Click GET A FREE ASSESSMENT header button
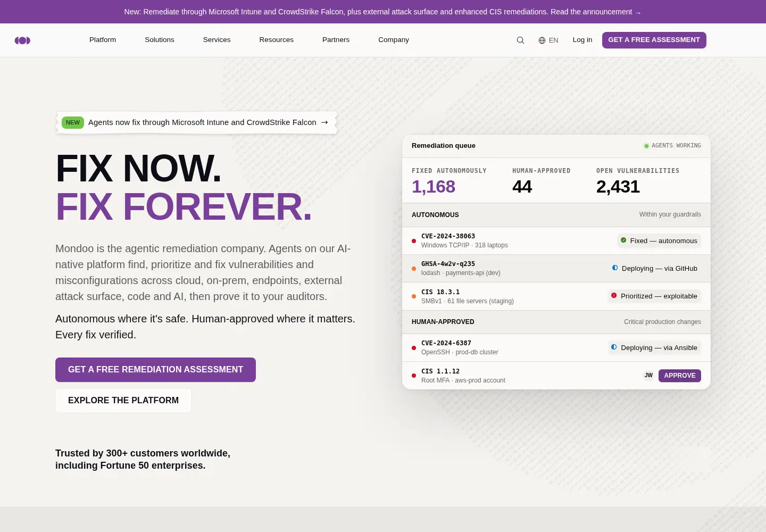Viewport: 766px width, 532px height. (x=654, y=40)
